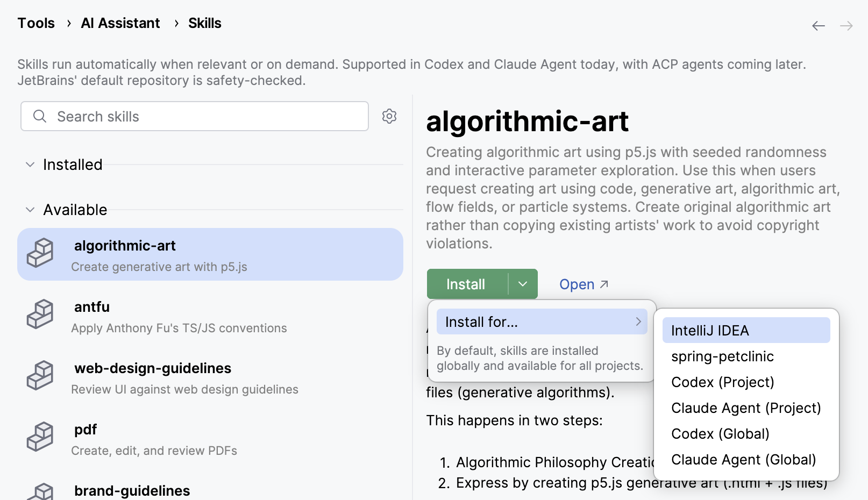Click the antfu skill icon
This screenshot has height=500, width=868.
[x=40, y=315]
